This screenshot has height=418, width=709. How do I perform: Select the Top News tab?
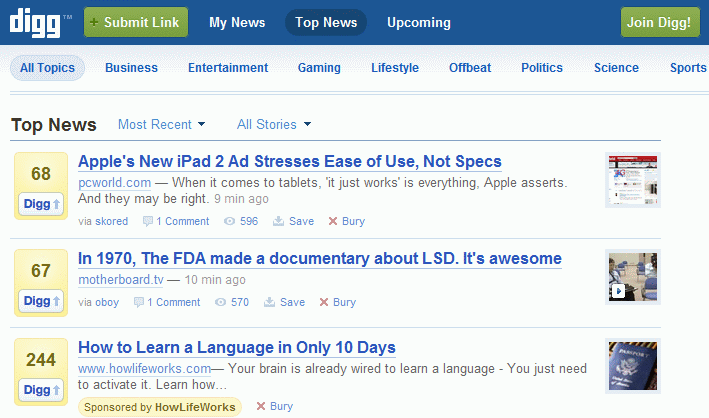pyautogui.click(x=326, y=22)
